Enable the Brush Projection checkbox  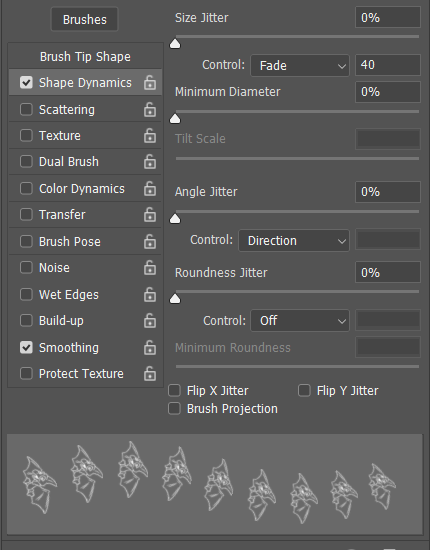click(x=174, y=409)
